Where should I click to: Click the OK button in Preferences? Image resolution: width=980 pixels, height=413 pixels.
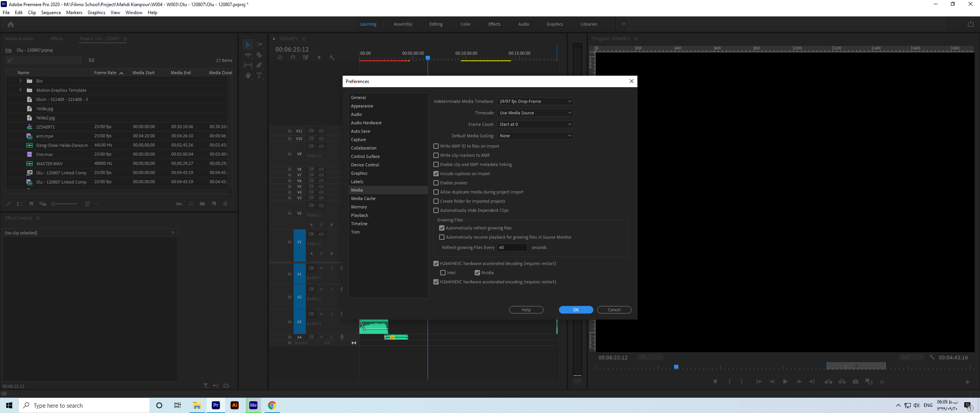pyautogui.click(x=576, y=310)
